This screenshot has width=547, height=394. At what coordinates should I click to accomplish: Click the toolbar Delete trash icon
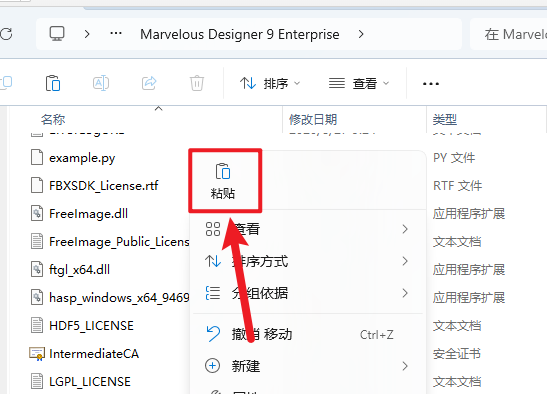(197, 83)
